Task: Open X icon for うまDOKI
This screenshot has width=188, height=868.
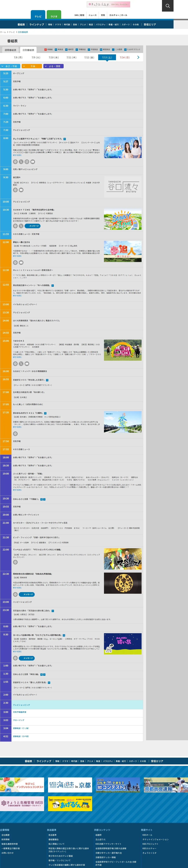Action: (21, 364)
